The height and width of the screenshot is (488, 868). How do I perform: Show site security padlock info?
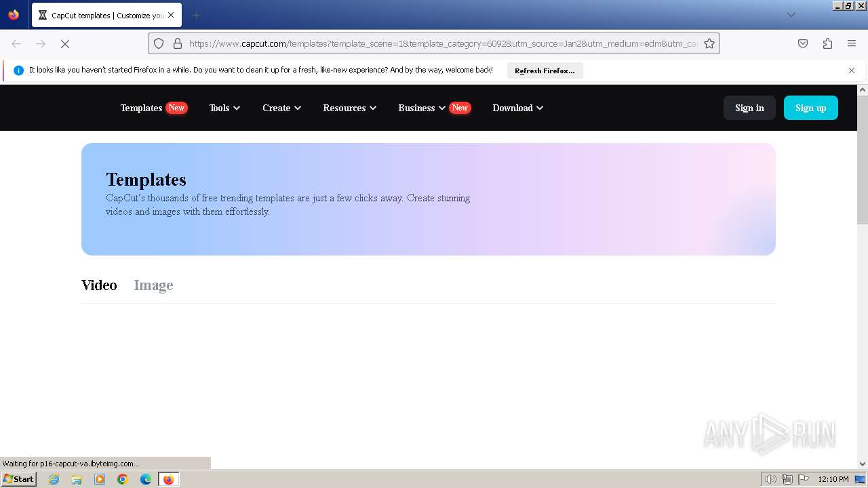[178, 43]
